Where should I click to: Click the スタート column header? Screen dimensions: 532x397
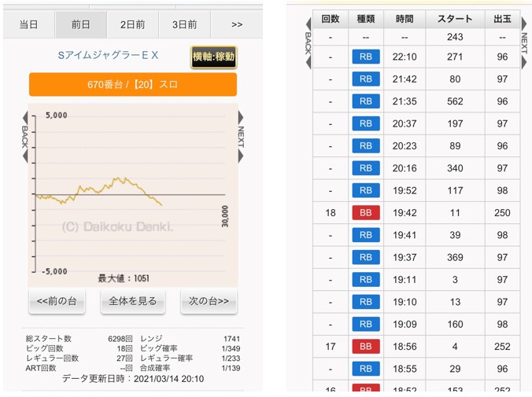[455, 19]
